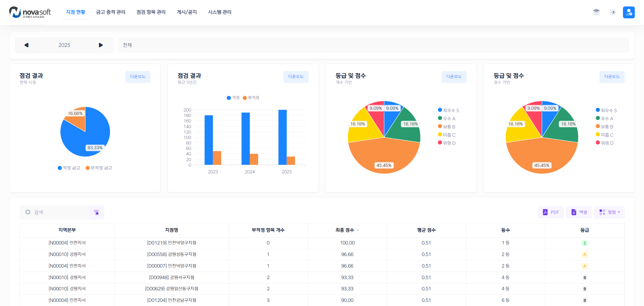Open the 컬럼 column selector dropdown
The image size is (644, 306).
pyautogui.click(x=609, y=212)
